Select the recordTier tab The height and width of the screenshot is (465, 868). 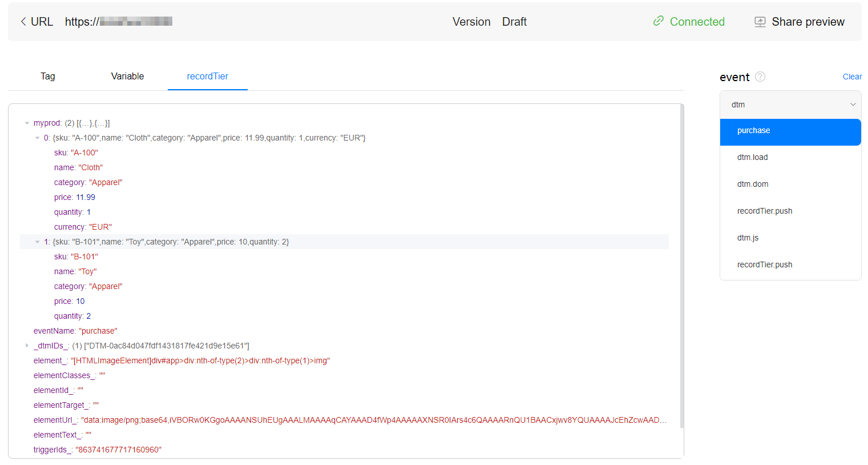pos(208,77)
